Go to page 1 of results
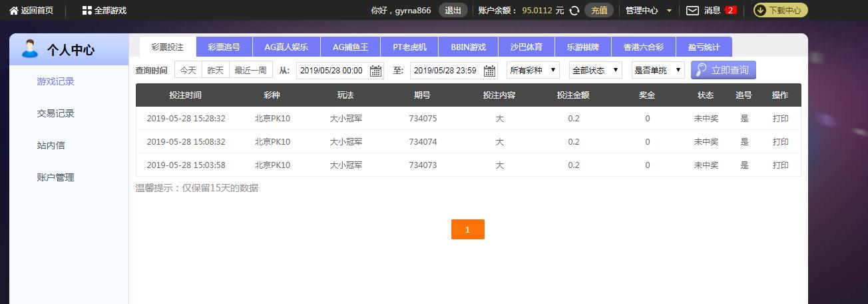Image resolution: width=868 pixels, height=304 pixels. (x=467, y=229)
